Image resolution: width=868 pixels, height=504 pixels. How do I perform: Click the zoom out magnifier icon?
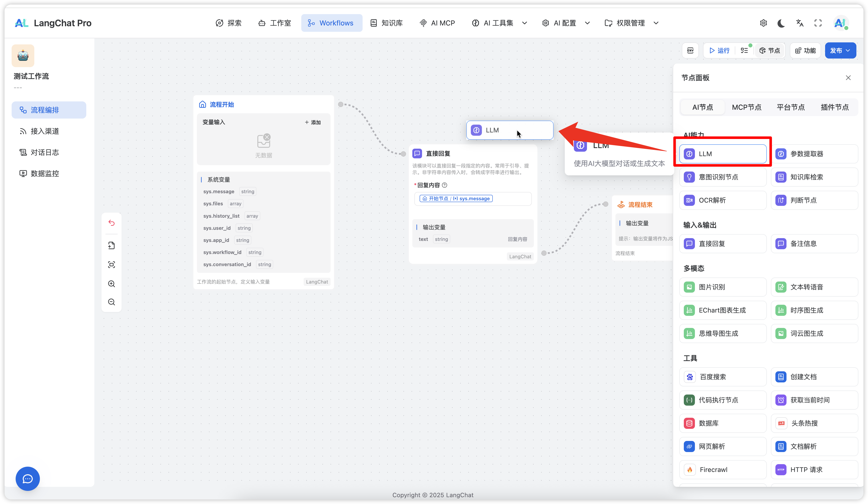(111, 302)
